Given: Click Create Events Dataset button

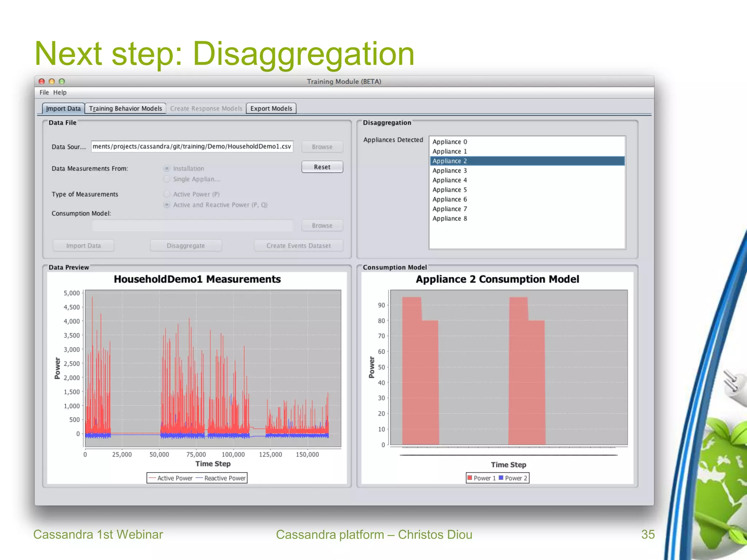Looking at the screenshot, I should pos(298,245).
